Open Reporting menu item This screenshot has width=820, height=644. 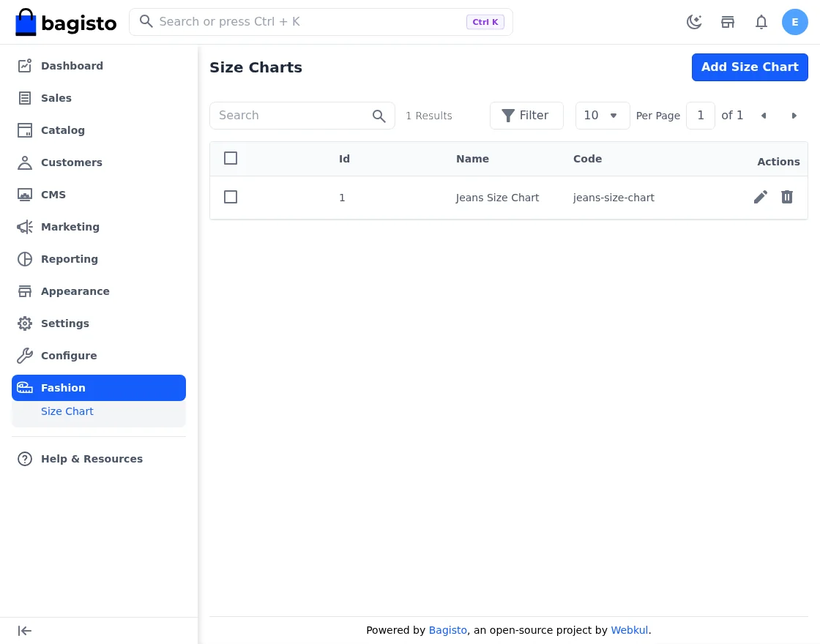click(x=99, y=259)
